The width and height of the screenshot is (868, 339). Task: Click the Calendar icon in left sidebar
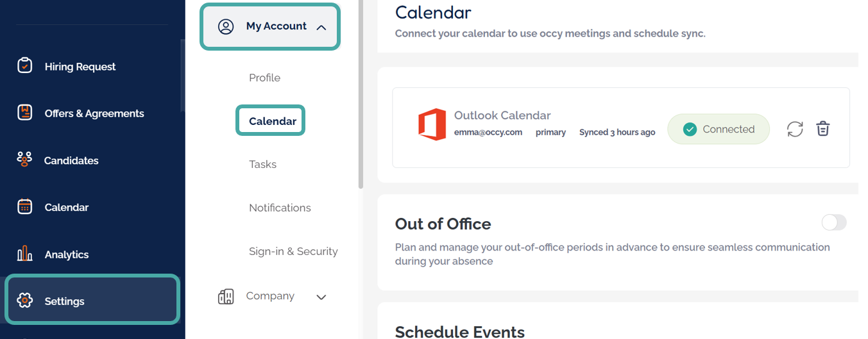point(24,206)
